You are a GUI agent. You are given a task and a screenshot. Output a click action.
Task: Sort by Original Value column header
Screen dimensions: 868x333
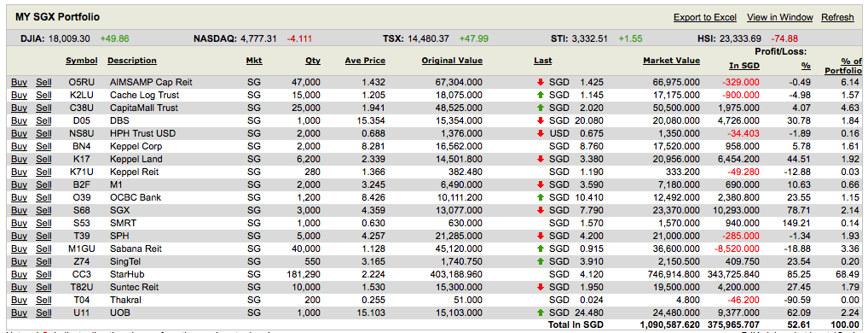(x=452, y=61)
